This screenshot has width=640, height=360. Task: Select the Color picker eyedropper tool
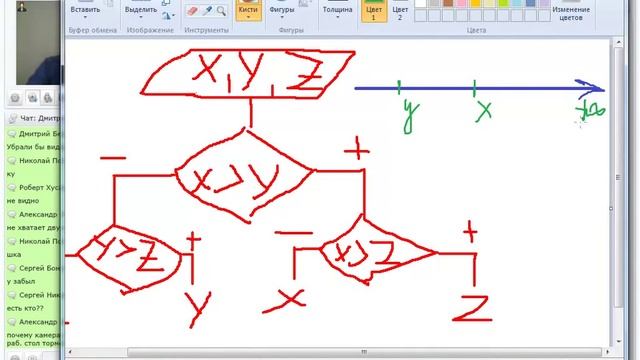[x=207, y=11]
